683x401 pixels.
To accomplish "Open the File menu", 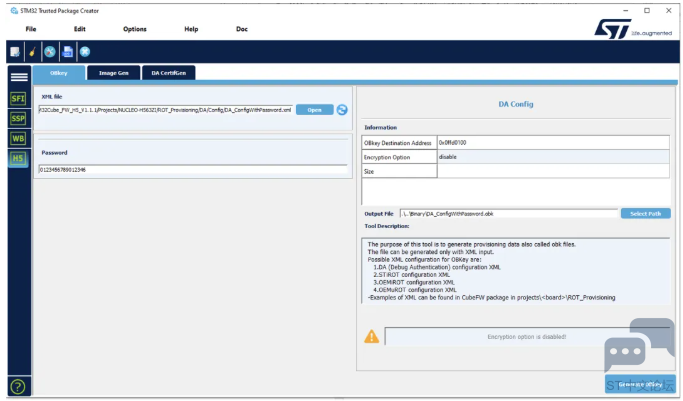I will [x=31, y=29].
